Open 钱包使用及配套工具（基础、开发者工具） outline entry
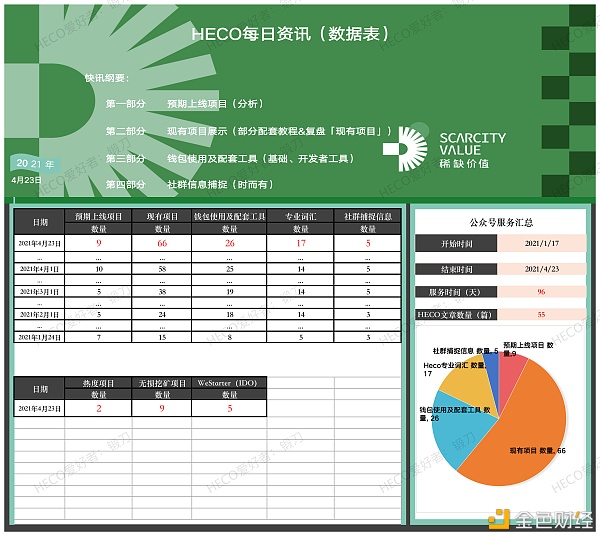The width and height of the screenshot is (600, 536). (x=261, y=158)
